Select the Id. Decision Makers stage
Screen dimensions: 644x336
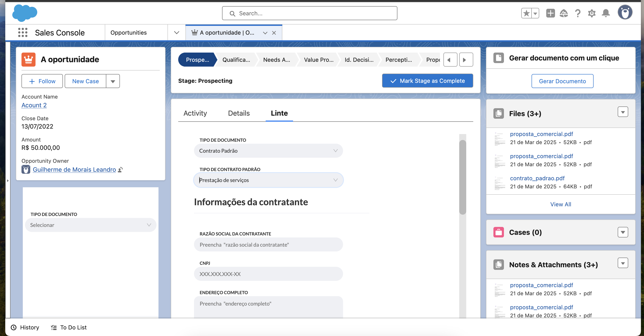(x=359, y=60)
